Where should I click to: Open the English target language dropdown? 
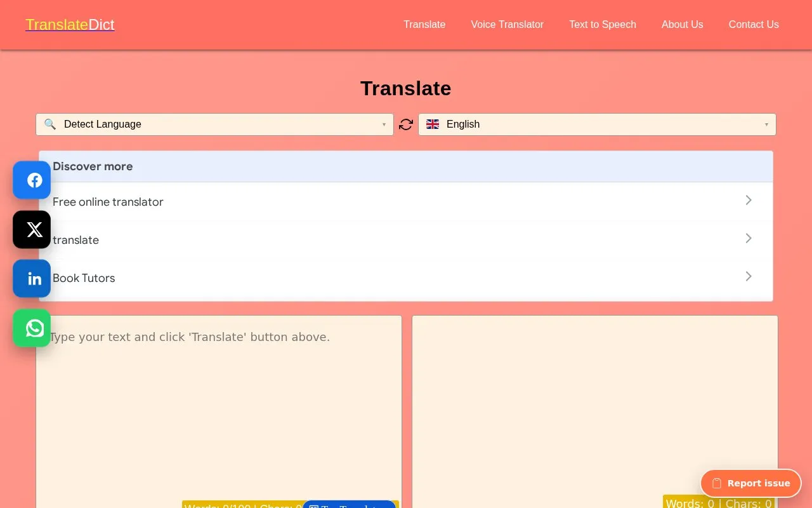point(597,124)
